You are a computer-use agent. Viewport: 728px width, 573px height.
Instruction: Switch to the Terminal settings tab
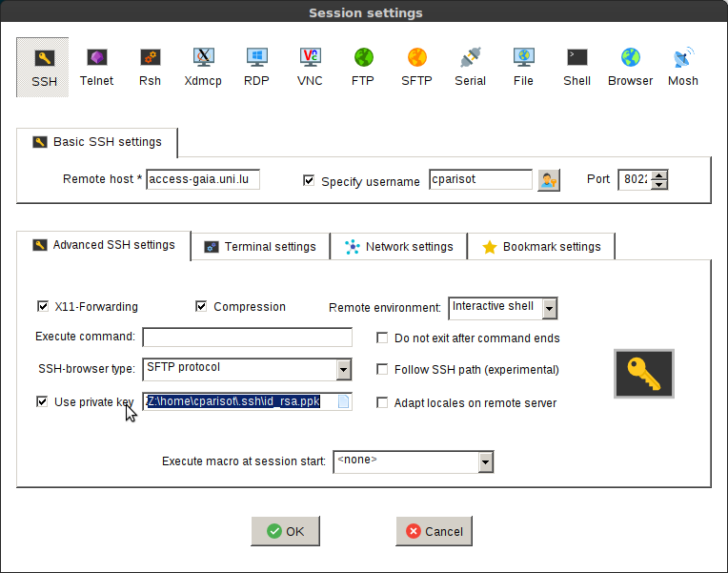pos(260,247)
